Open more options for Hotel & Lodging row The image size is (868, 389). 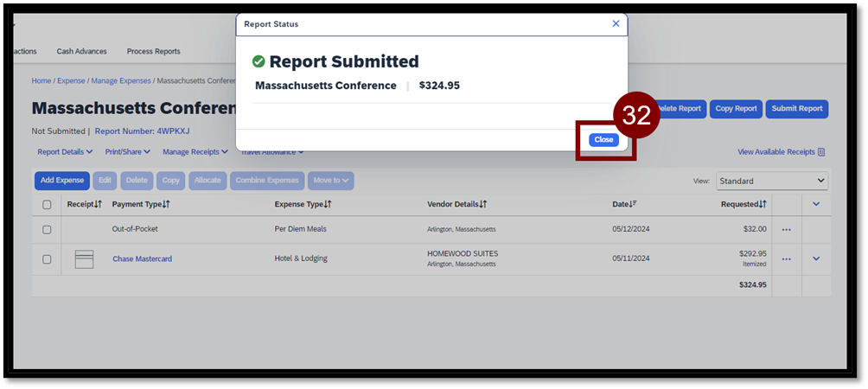coord(786,258)
